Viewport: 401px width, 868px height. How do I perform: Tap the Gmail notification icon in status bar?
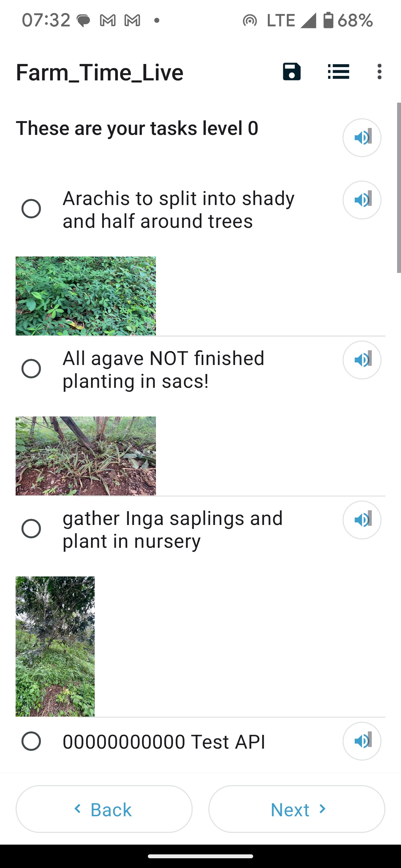[108, 21]
